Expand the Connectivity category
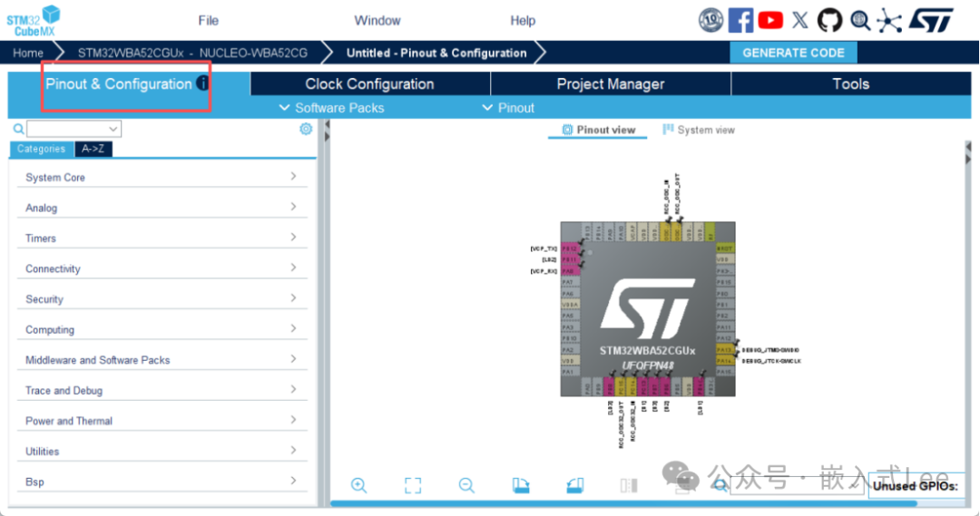Viewport: 980px width, 516px height. coord(162,268)
